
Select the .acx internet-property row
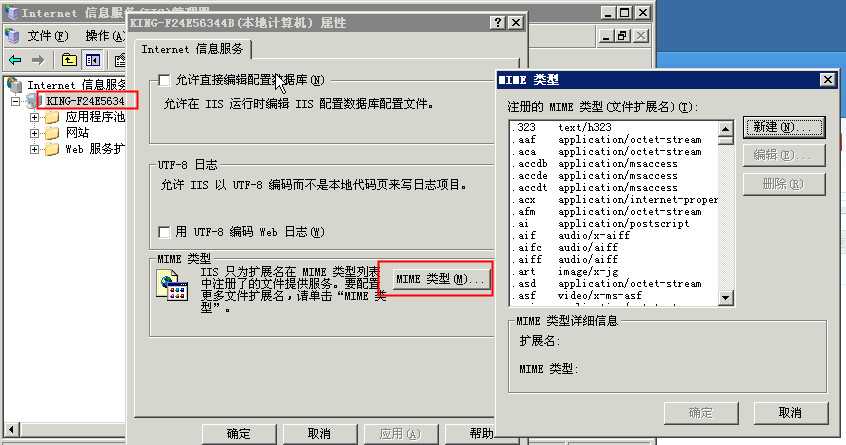[614, 200]
